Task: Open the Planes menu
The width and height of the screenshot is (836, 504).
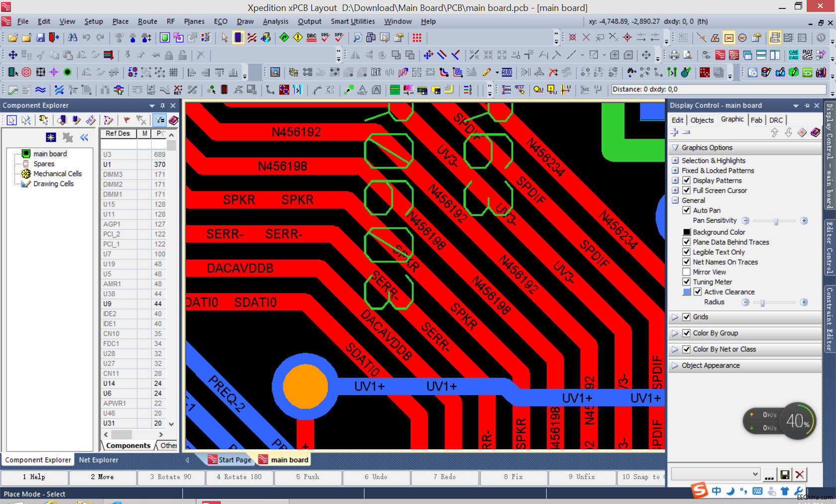Action: (x=194, y=21)
